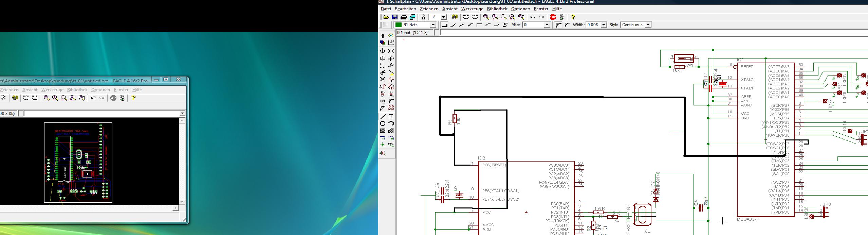The image size is (868, 235).
Task: Open the grid settings icon in the schematic
Action: 386,25
